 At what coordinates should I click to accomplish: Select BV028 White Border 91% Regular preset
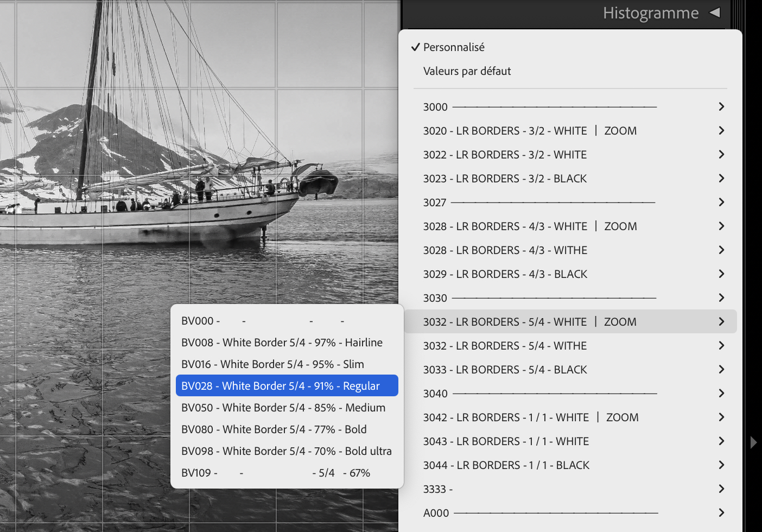(x=281, y=386)
